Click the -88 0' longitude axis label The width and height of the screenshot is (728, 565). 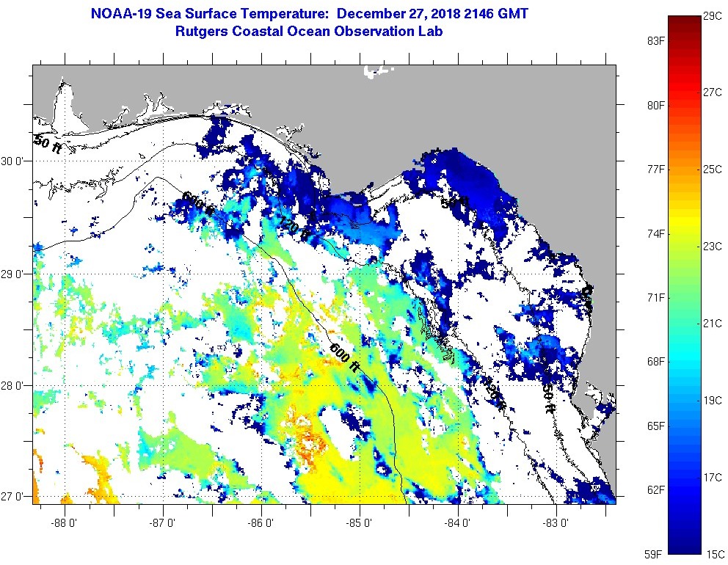[x=65, y=523]
